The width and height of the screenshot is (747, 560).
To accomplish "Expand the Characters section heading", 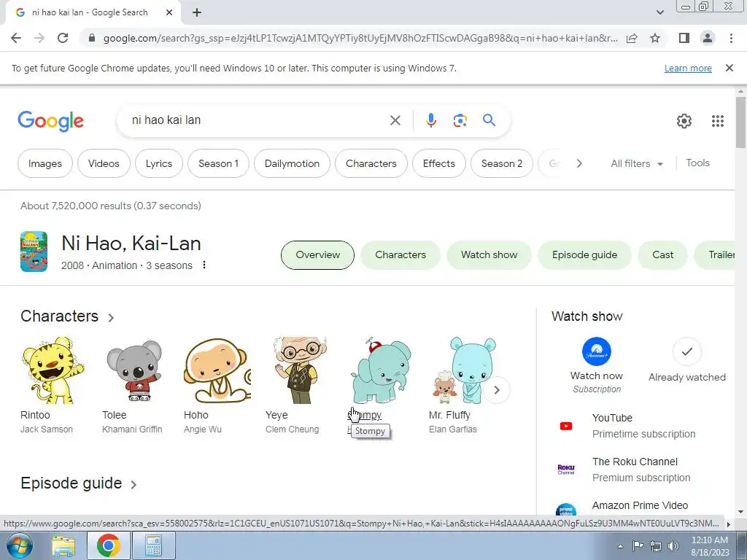I will (x=67, y=316).
